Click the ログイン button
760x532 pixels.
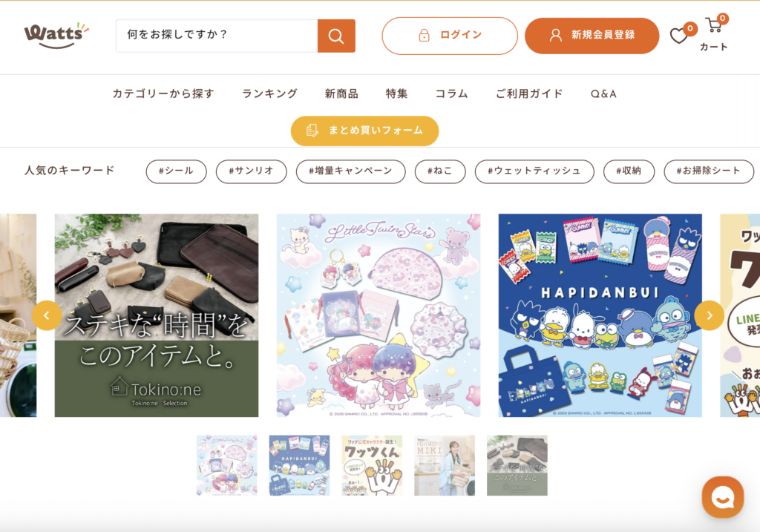[449, 36]
